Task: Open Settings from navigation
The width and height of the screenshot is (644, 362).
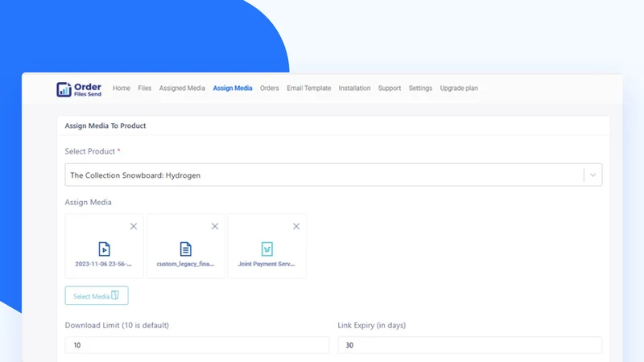Action: tap(420, 88)
